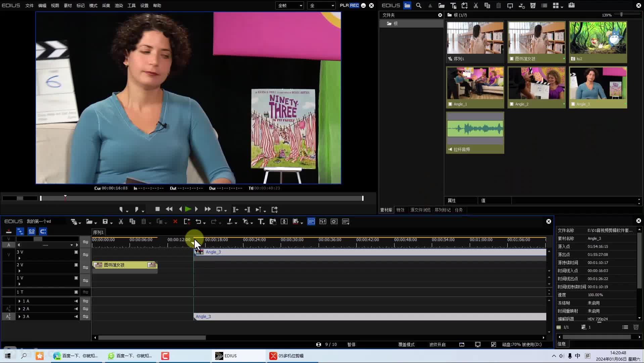644x363 pixels.
Task: Click Add to Timeline icon in bin toolbar
Action: 521,5
